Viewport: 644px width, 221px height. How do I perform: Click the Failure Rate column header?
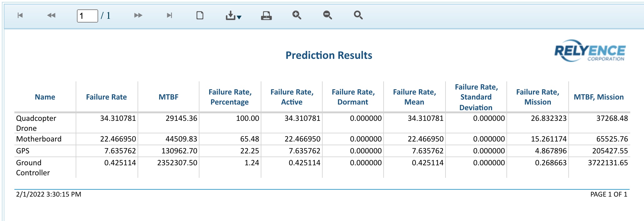[x=106, y=97]
